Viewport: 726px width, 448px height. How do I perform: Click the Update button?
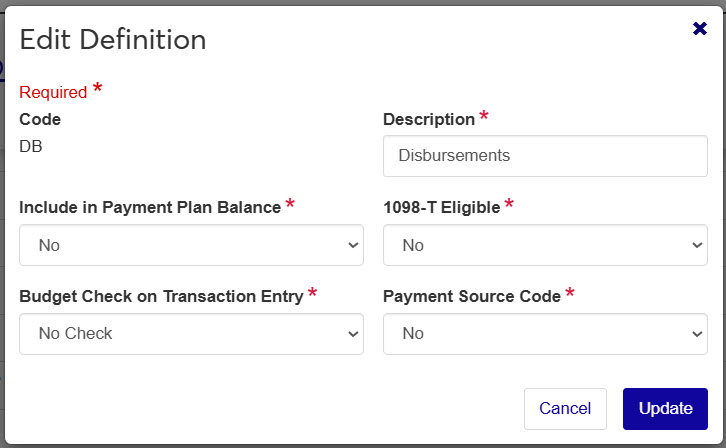[x=665, y=408]
